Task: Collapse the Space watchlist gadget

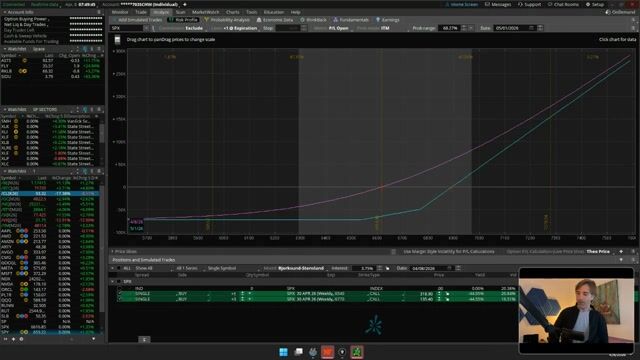Action: [x=4, y=49]
